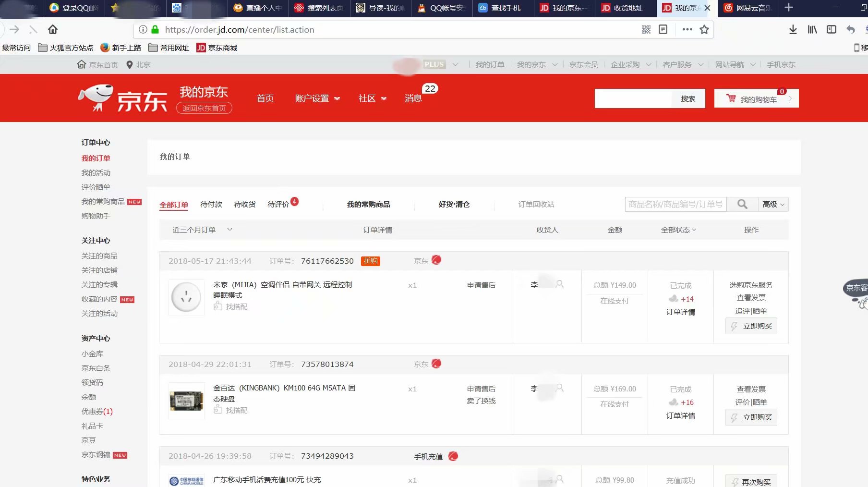Open 京东白条 in the sidebar
Image resolution: width=868 pixels, height=487 pixels.
[96, 368]
